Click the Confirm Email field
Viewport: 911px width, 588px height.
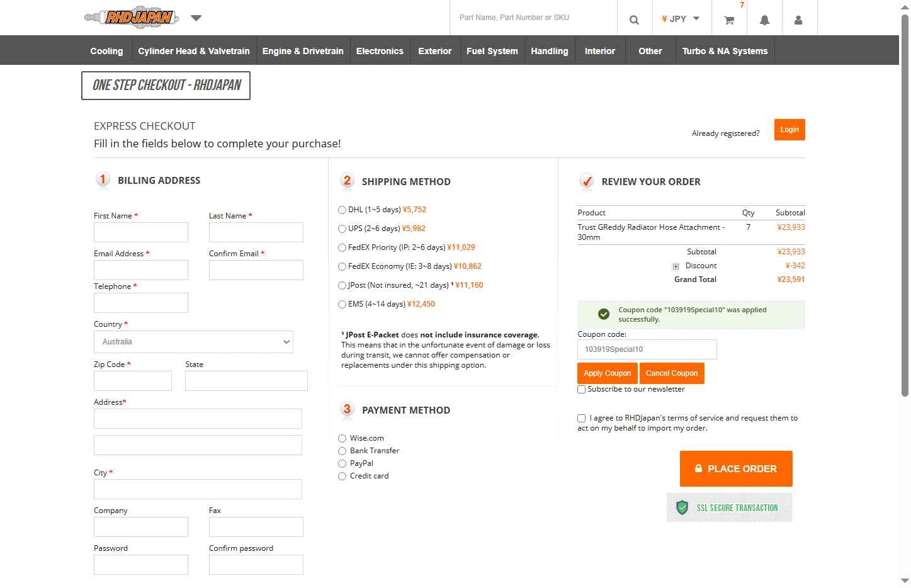(256, 270)
